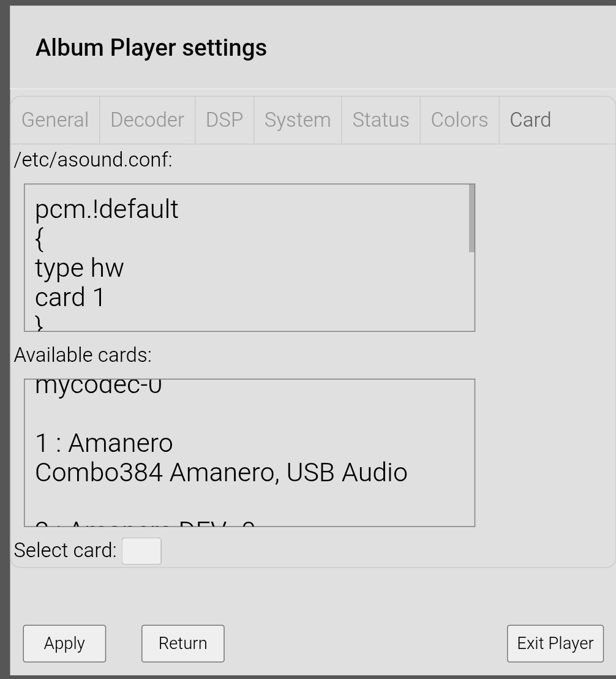Switch to the General tab

pyautogui.click(x=55, y=120)
